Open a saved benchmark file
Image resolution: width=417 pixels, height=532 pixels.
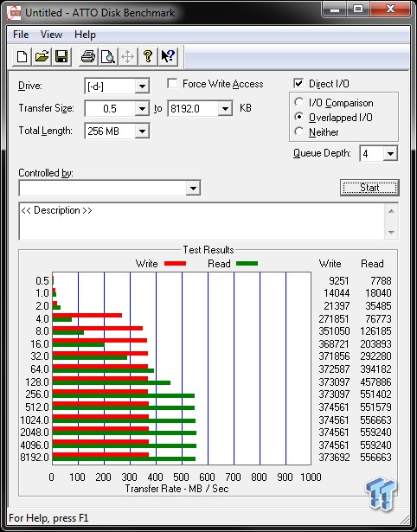[42, 56]
